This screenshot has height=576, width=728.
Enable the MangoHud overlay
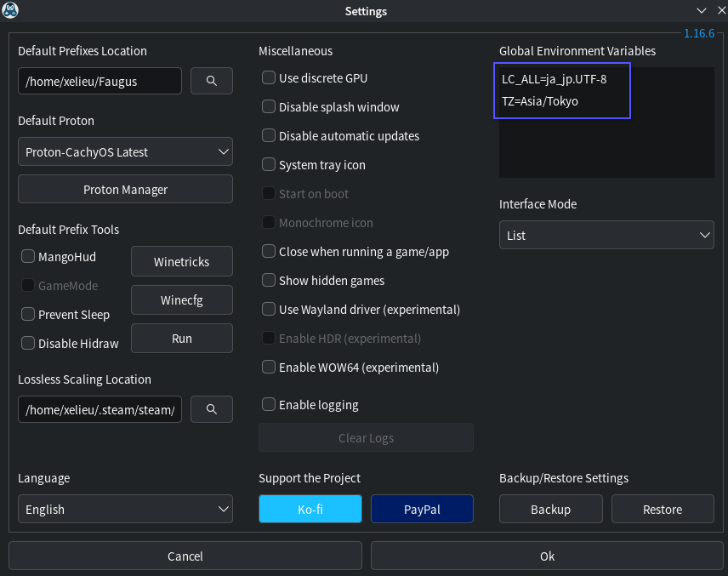27,256
